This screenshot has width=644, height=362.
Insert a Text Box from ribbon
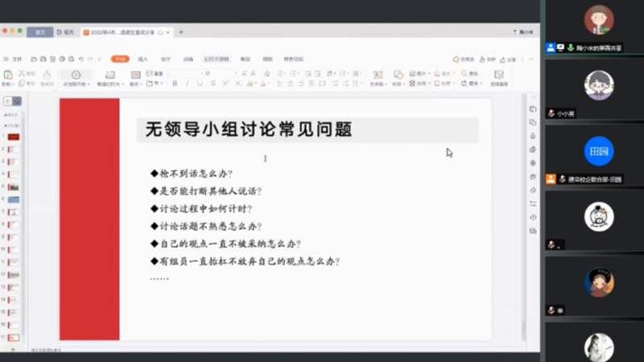tap(378, 74)
